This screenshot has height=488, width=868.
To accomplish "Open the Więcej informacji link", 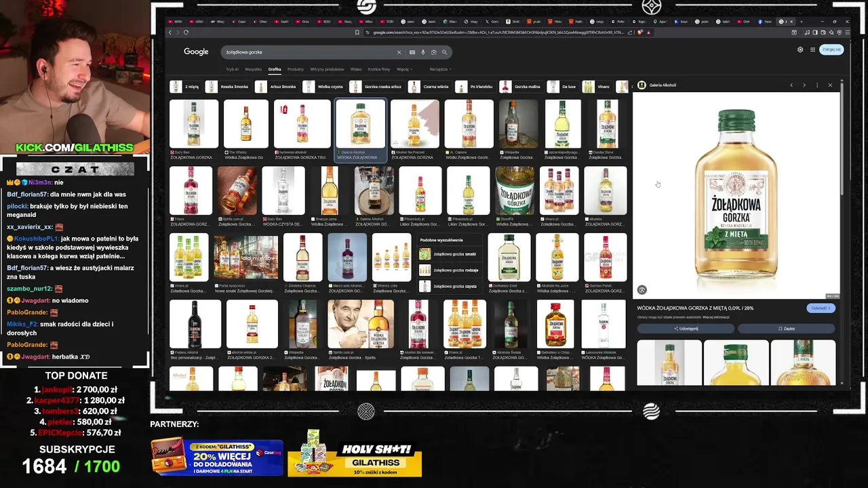I will [x=716, y=317].
